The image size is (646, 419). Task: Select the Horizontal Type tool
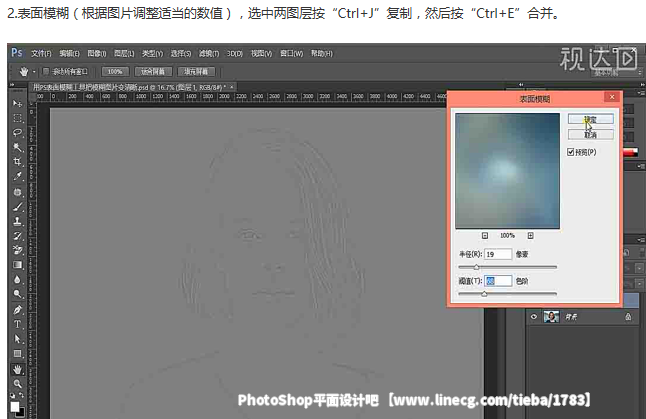pos(17,324)
